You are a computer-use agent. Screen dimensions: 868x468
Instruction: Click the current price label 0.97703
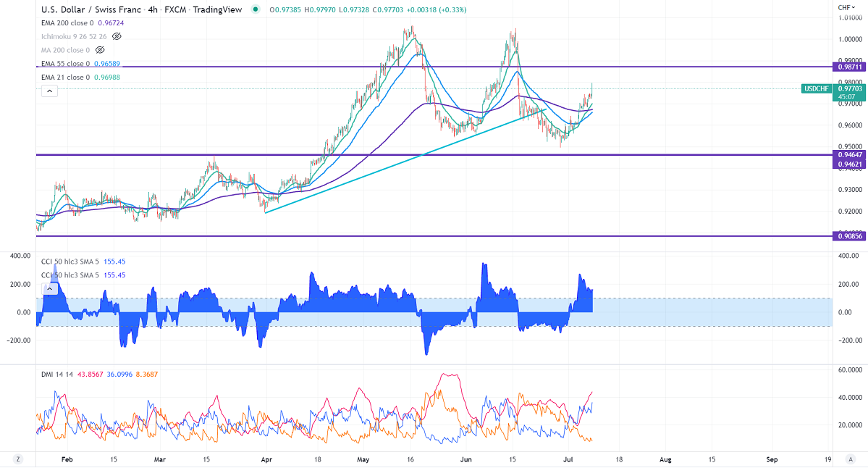click(850, 88)
